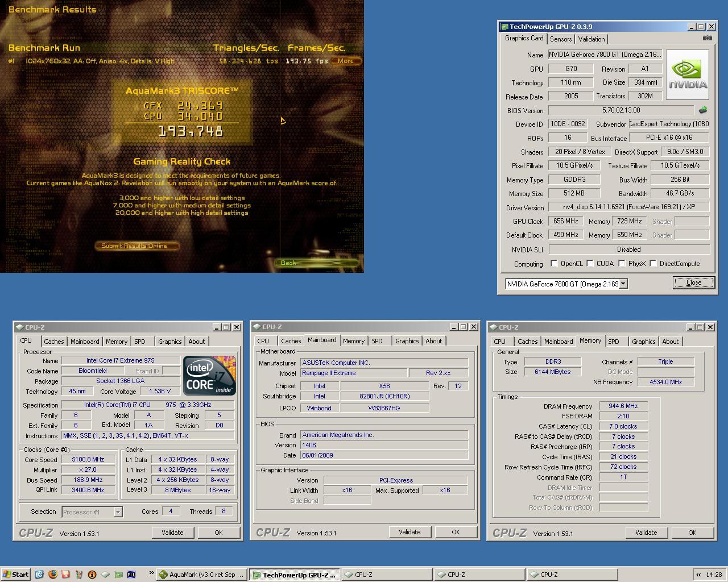Switch to AquaMark taskbar button

(202, 575)
